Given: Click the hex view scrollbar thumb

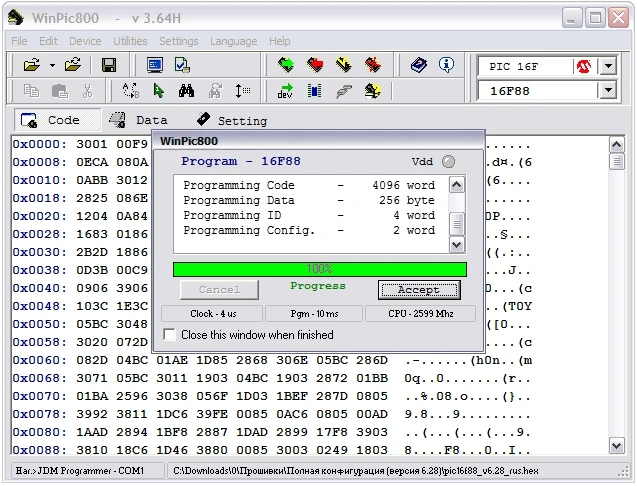Looking at the screenshot, I should coord(616,161).
